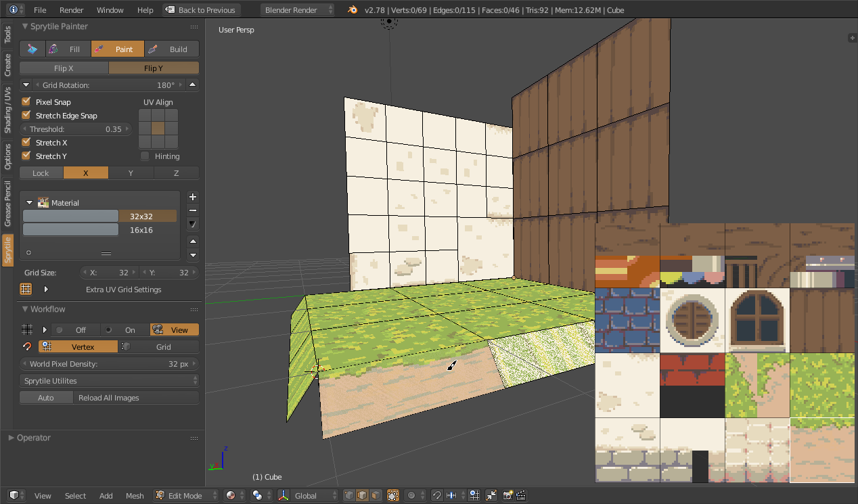
Task: Uncheck Stretch Edge Snap
Action: pos(26,115)
